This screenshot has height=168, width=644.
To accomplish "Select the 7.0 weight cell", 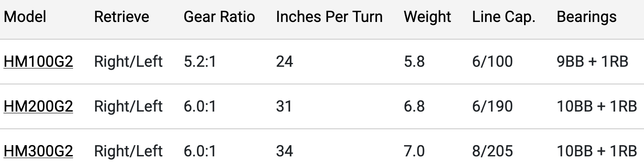I will [x=414, y=151].
